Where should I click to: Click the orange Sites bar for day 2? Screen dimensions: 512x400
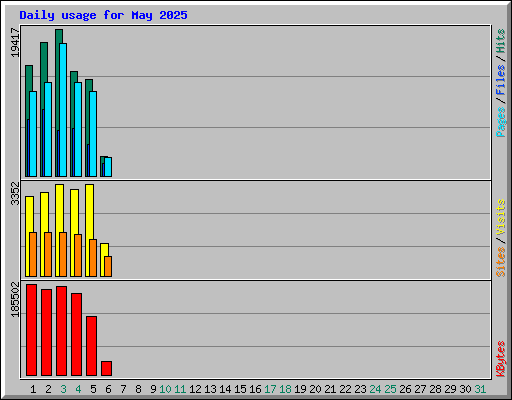(48, 254)
